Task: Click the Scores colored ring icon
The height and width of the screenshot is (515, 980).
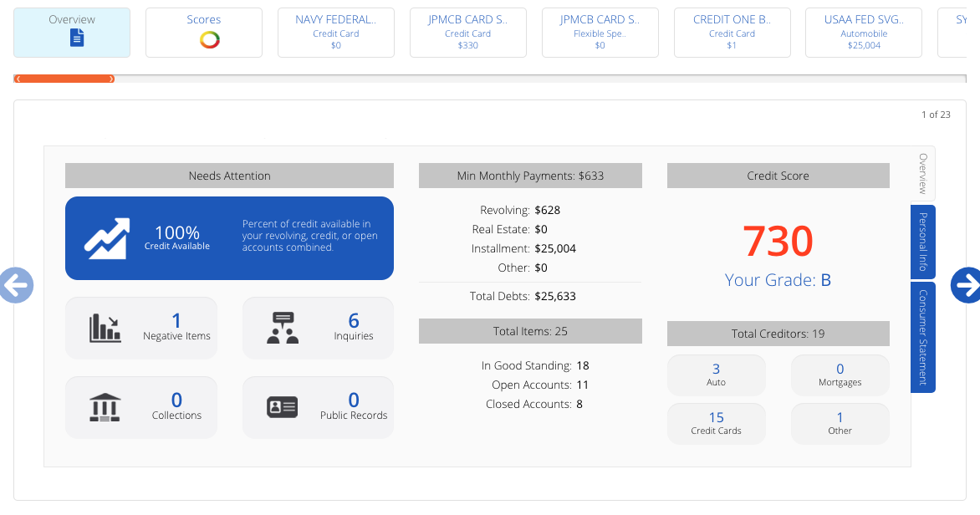Action: coord(209,40)
